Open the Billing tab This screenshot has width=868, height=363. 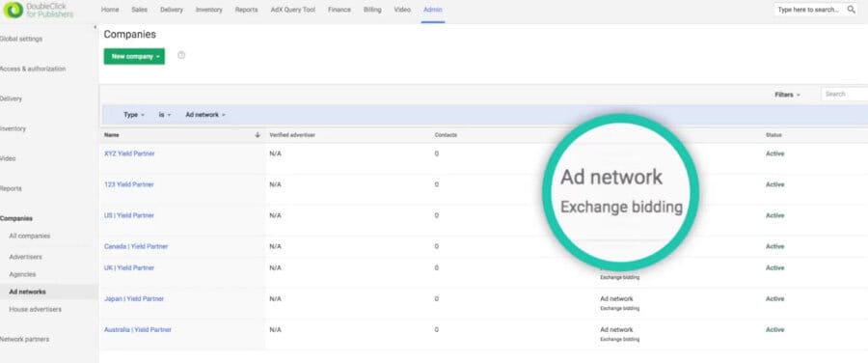point(372,10)
